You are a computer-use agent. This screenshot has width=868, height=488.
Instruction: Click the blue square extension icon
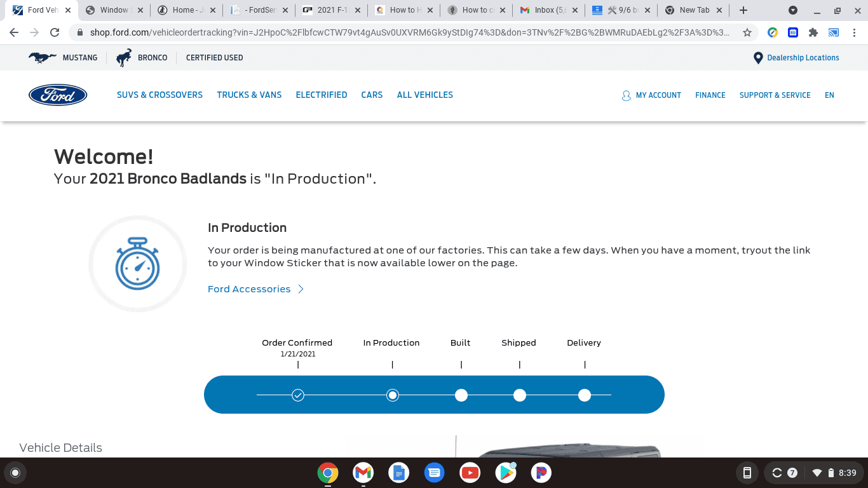[x=793, y=32]
